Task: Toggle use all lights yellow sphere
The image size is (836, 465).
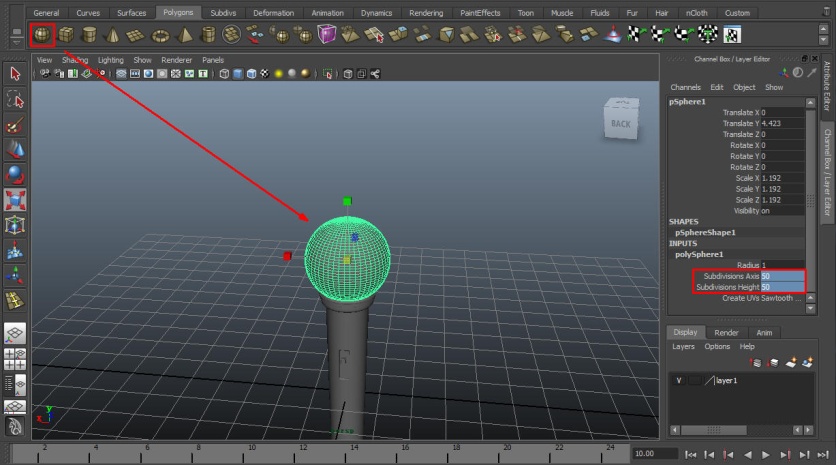Action: [278, 74]
